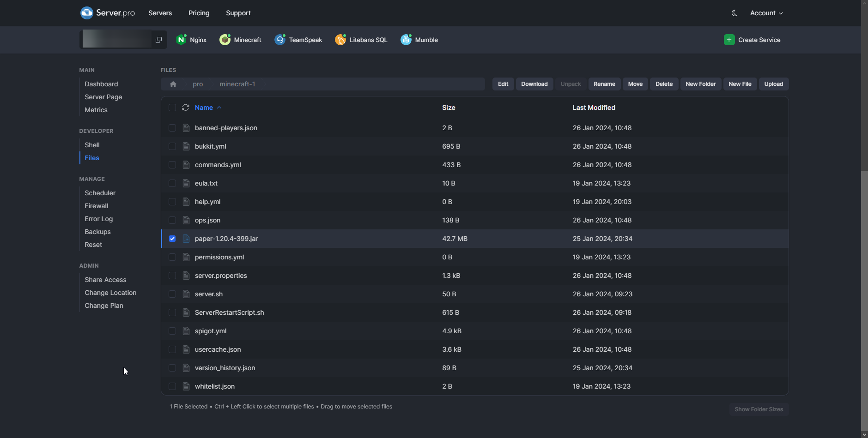Sort files by Name column

coord(208,108)
